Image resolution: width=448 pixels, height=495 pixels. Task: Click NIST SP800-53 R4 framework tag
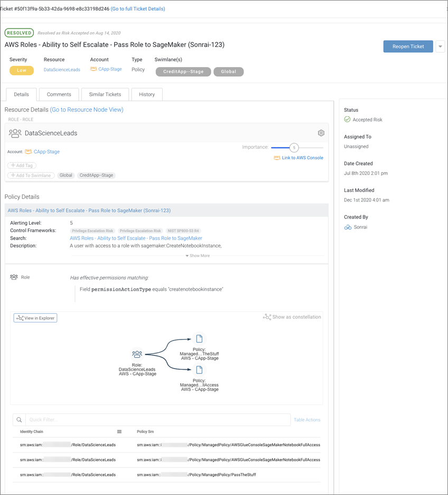point(183,231)
